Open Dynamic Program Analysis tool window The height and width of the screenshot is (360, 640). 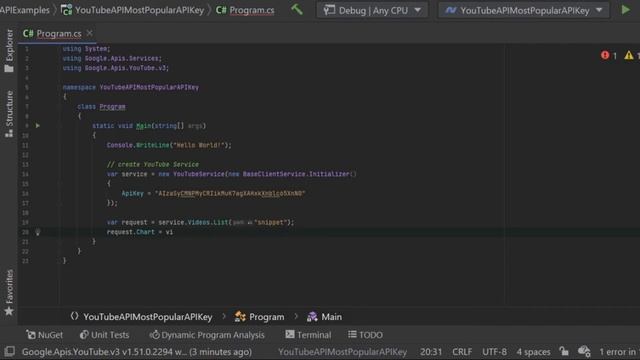(207, 335)
